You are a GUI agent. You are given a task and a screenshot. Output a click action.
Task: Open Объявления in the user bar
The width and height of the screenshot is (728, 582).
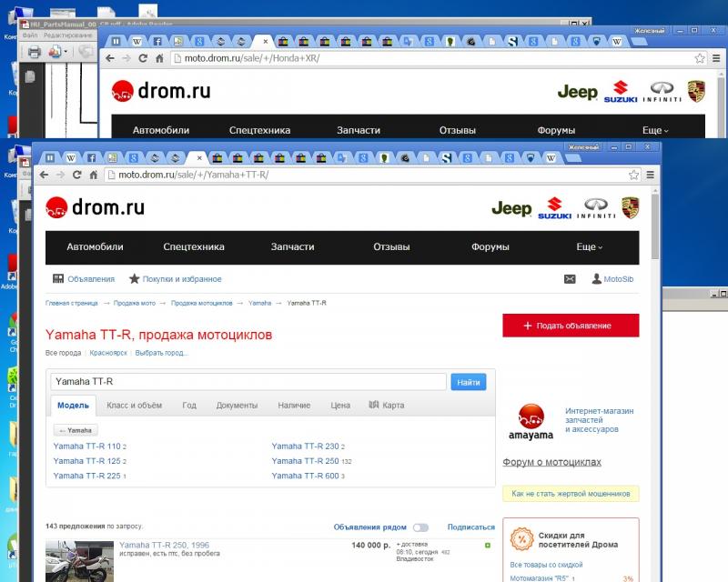[x=84, y=279]
